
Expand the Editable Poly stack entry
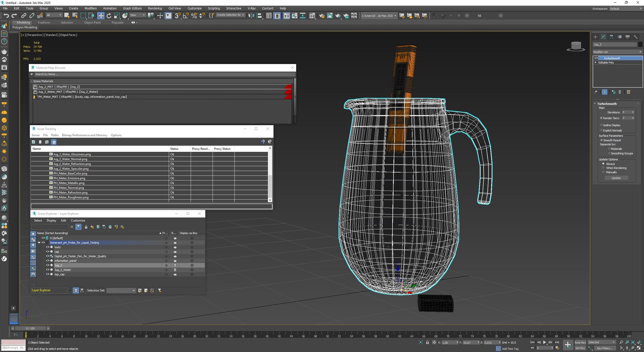click(596, 62)
